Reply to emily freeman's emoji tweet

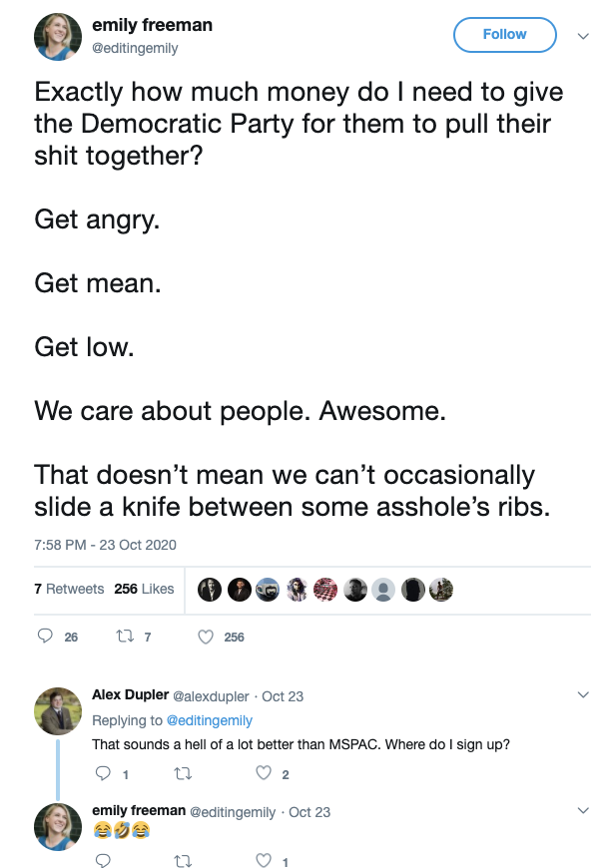[103, 861]
